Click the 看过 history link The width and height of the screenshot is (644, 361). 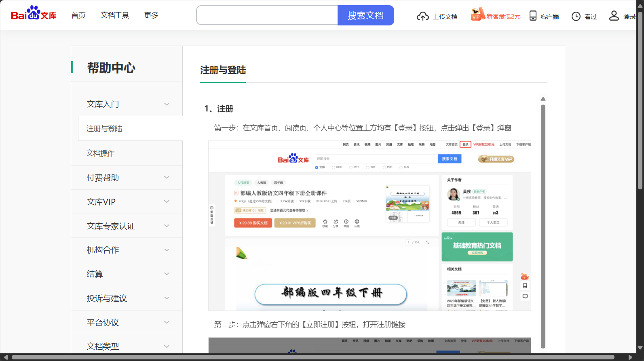coord(591,17)
